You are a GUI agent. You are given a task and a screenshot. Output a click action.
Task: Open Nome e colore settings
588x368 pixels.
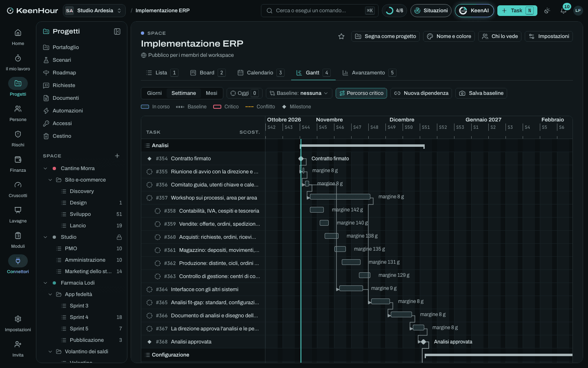[x=449, y=36]
